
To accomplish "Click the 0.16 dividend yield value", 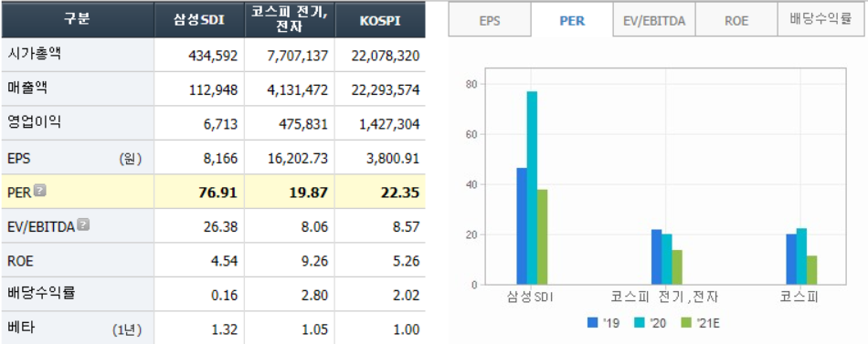I will click(225, 296).
